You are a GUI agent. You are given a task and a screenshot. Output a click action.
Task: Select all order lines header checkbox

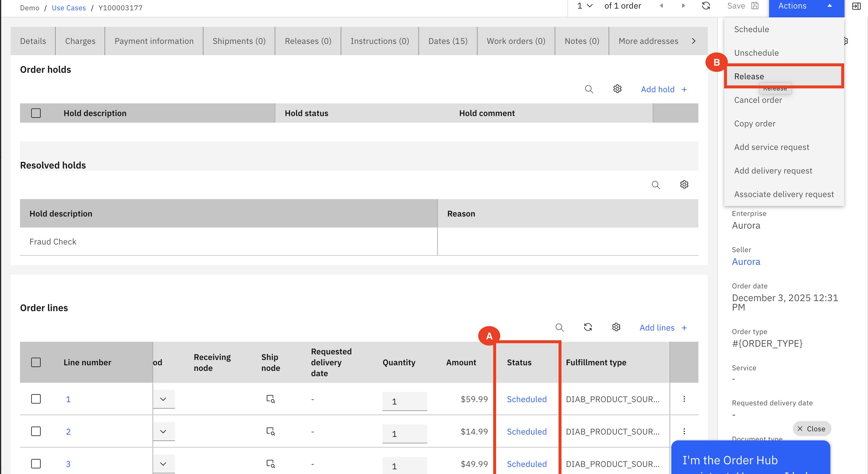coord(36,362)
